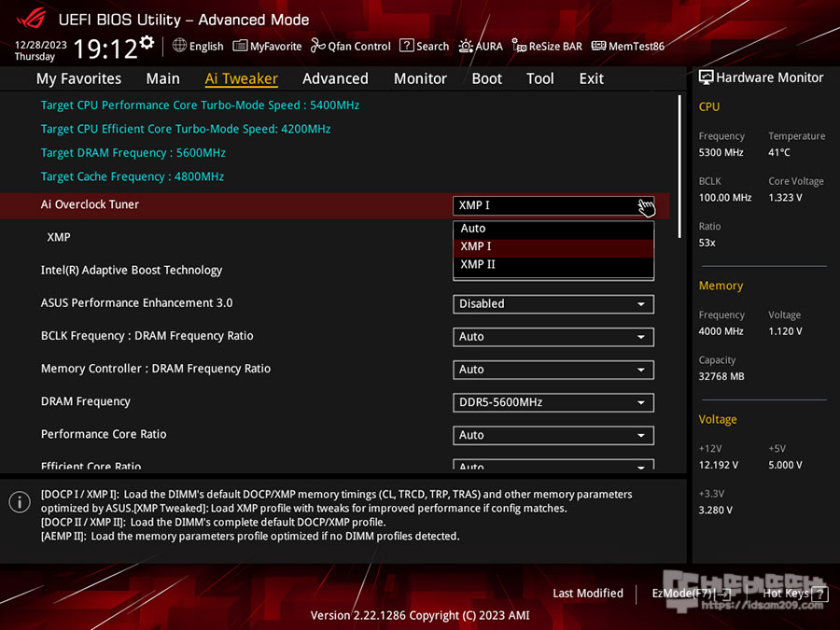Viewport: 840px width, 630px height.
Task: Go to the Advanced tab
Action: point(335,78)
